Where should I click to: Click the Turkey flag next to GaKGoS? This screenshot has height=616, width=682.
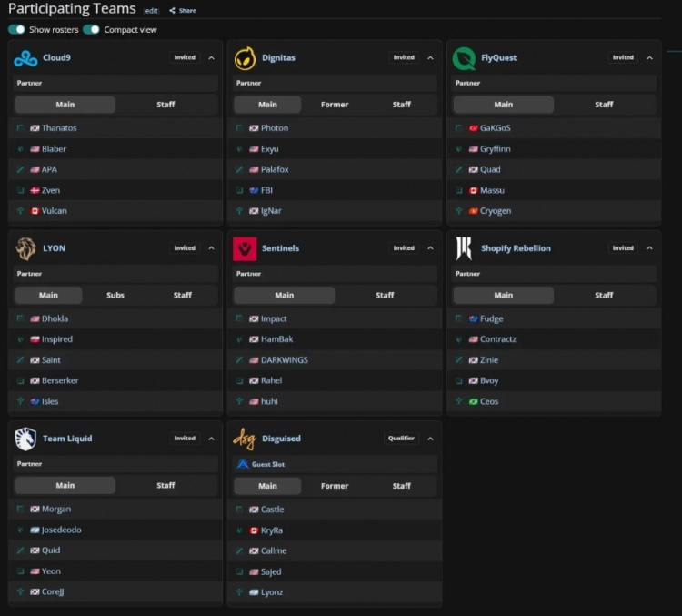tap(473, 128)
